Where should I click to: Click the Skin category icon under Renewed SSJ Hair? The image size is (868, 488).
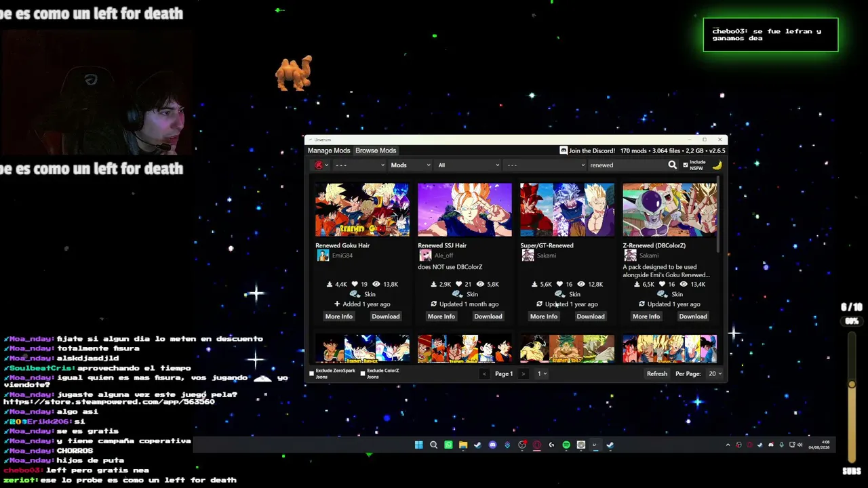coord(457,294)
